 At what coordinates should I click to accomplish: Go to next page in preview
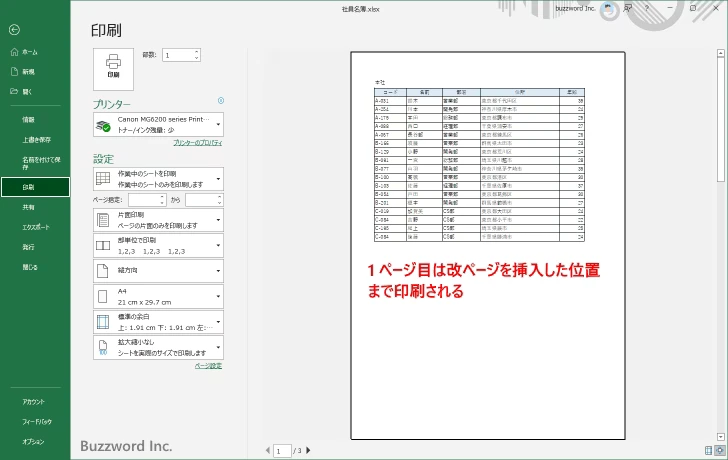pyautogui.click(x=308, y=450)
